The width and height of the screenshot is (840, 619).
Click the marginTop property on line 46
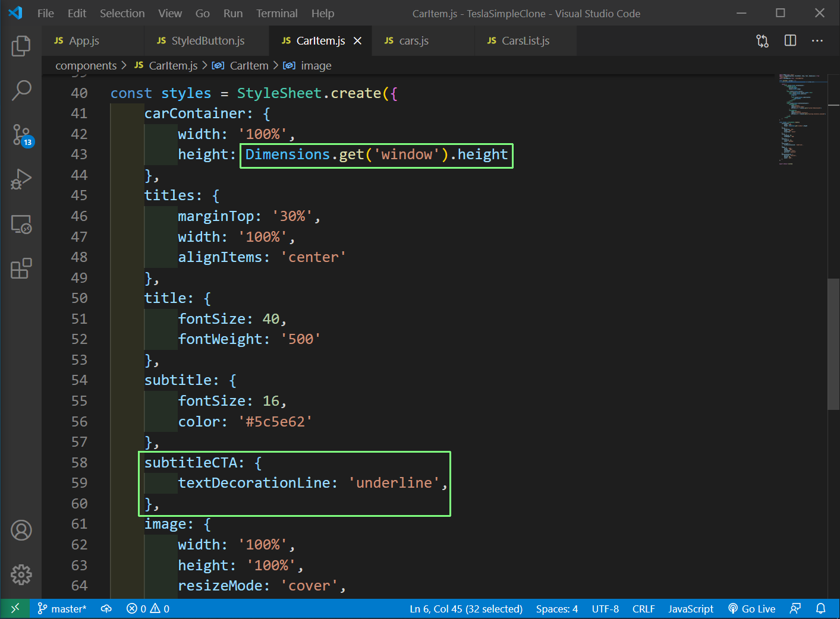pos(216,216)
